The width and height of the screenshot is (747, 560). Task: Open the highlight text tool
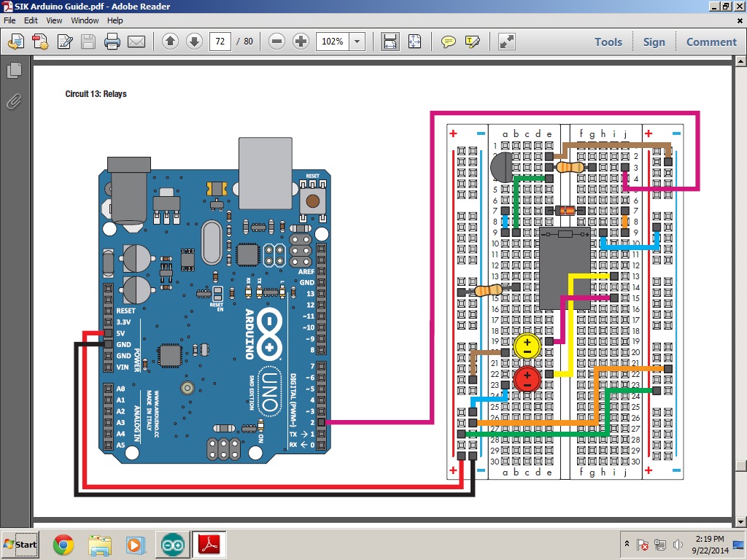tap(471, 42)
